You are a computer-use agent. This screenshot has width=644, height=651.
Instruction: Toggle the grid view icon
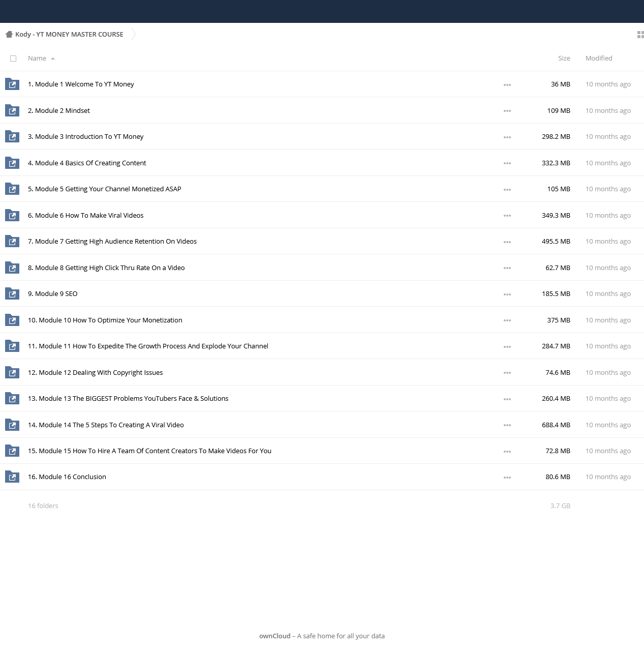coord(640,35)
